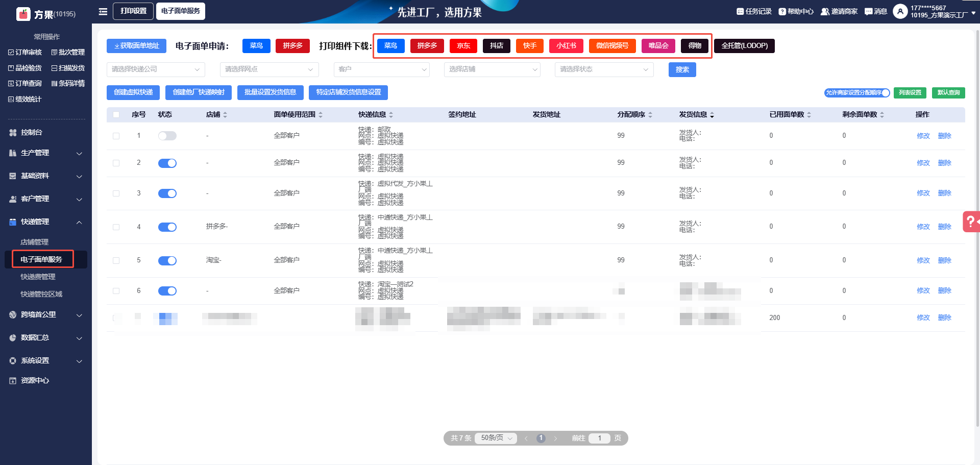Open the 请选择快递公司 dropdown

156,69
